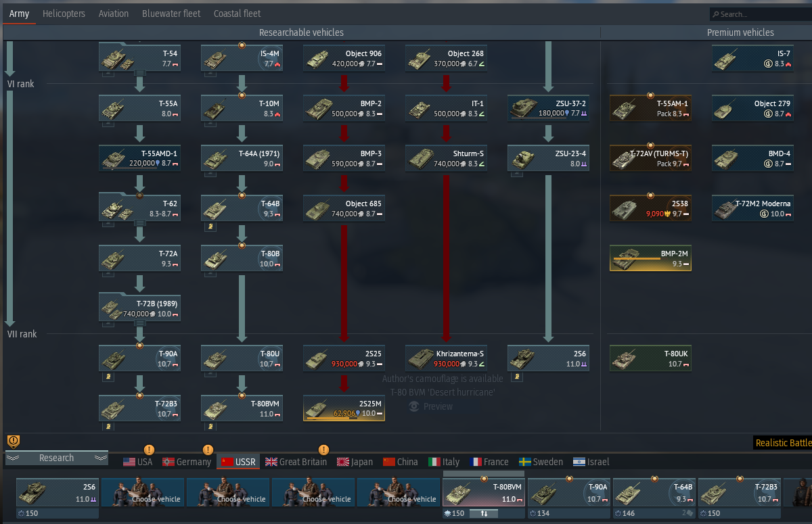Open the Research mode dropdown
This screenshot has height=524, width=812.
(x=57, y=458)
